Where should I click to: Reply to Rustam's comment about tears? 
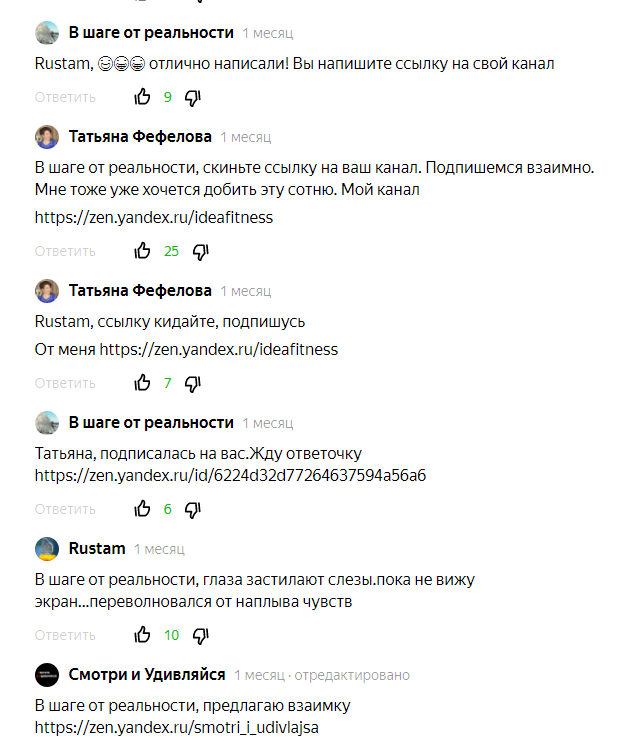coord(65,635)
